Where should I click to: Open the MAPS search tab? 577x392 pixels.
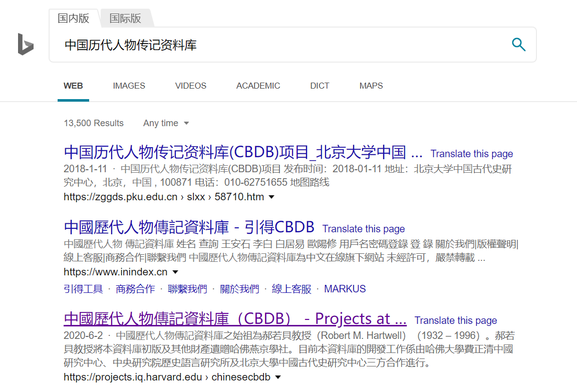pyautogui.click(x=371, y=86)
